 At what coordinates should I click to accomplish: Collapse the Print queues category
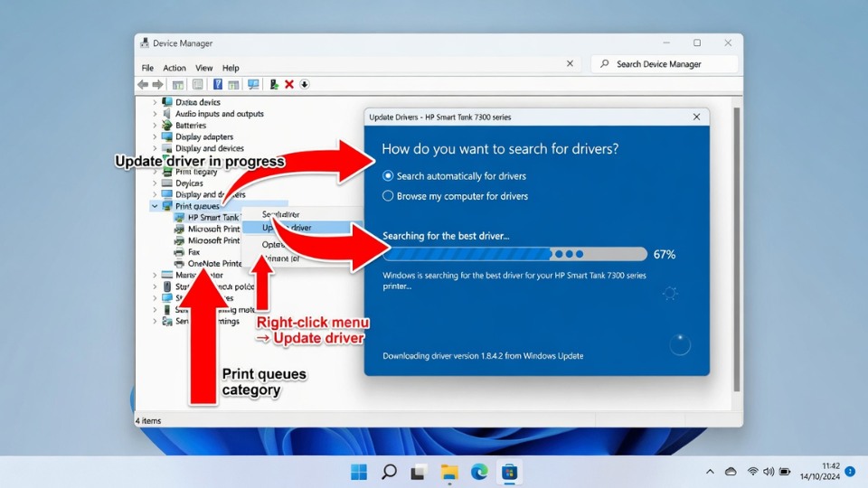coord(155,206)
